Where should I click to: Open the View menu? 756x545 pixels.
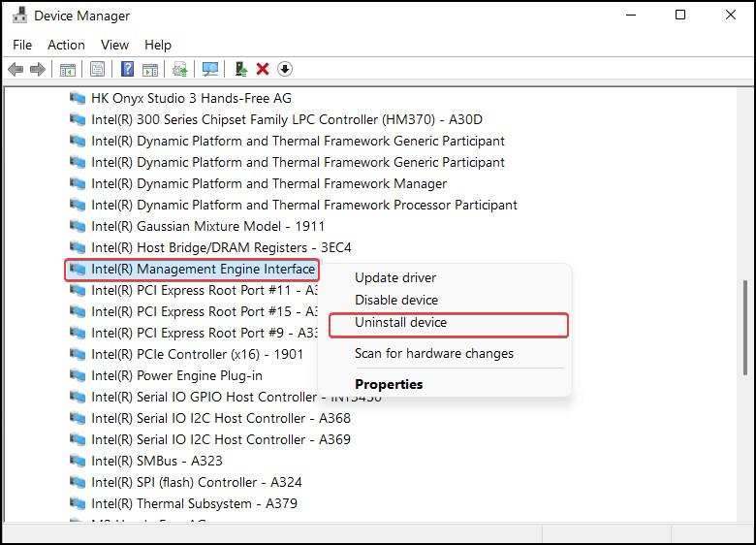click(114, 45)
